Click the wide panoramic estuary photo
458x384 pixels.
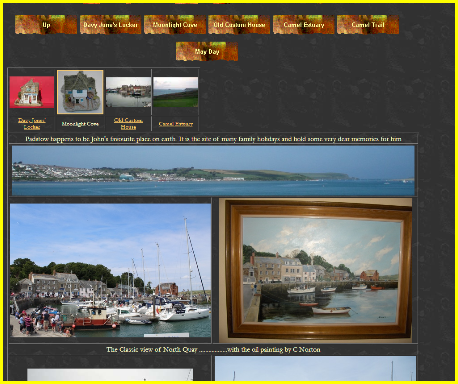coord(213,170)
